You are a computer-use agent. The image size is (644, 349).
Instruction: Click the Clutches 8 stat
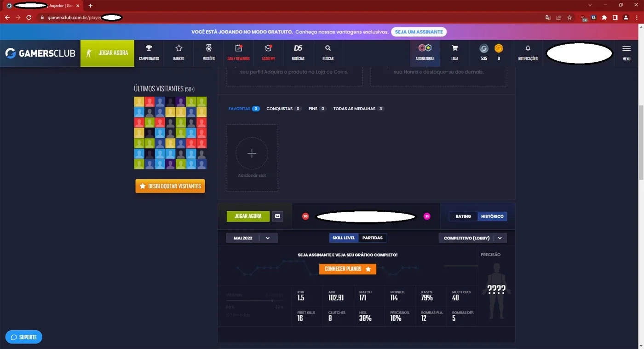338,316
